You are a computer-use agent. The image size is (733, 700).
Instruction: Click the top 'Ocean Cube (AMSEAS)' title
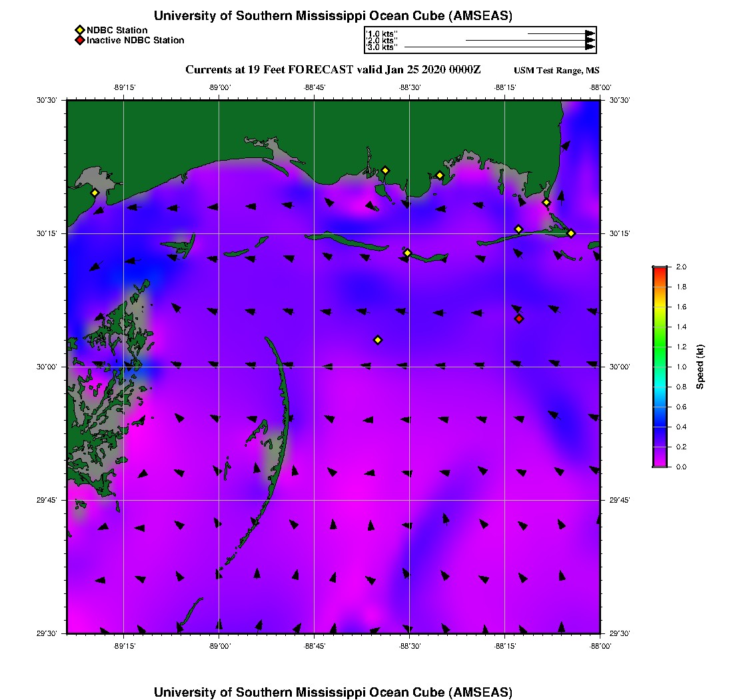click(x=333, y=15)
